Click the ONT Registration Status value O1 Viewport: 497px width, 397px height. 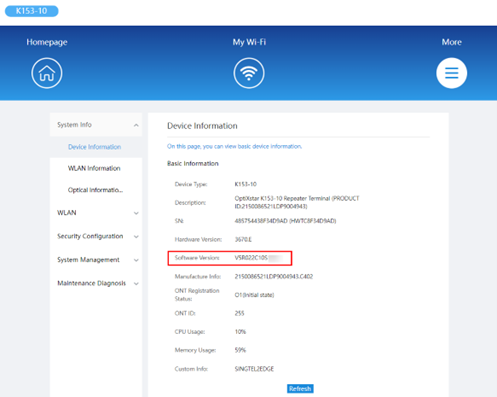[x=254, y=295]
